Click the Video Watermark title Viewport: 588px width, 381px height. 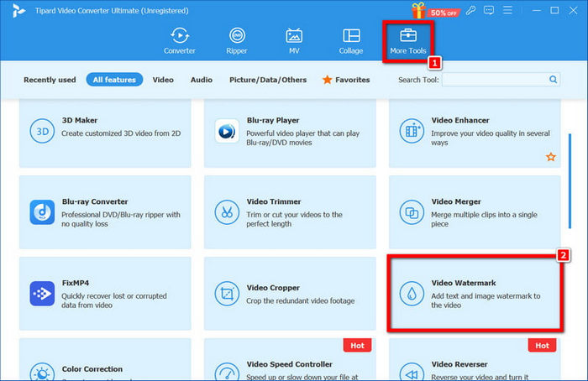(x=464, y=283)
